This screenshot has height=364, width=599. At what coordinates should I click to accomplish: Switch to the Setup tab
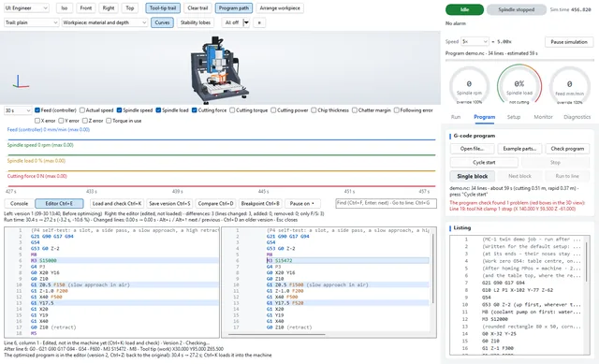point(514,117)
